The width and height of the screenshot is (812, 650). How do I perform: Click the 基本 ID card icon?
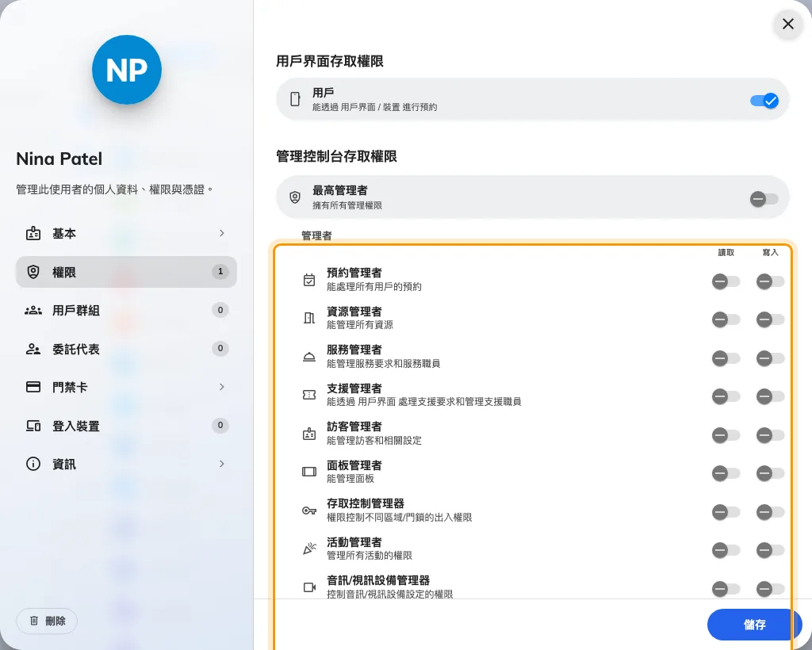click(33, 233)
